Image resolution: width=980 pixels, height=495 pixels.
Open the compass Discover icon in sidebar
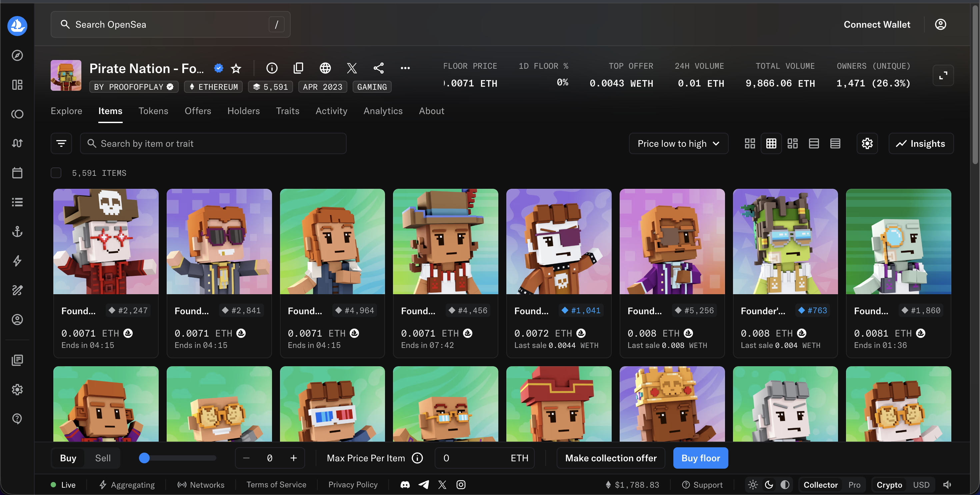17,56
